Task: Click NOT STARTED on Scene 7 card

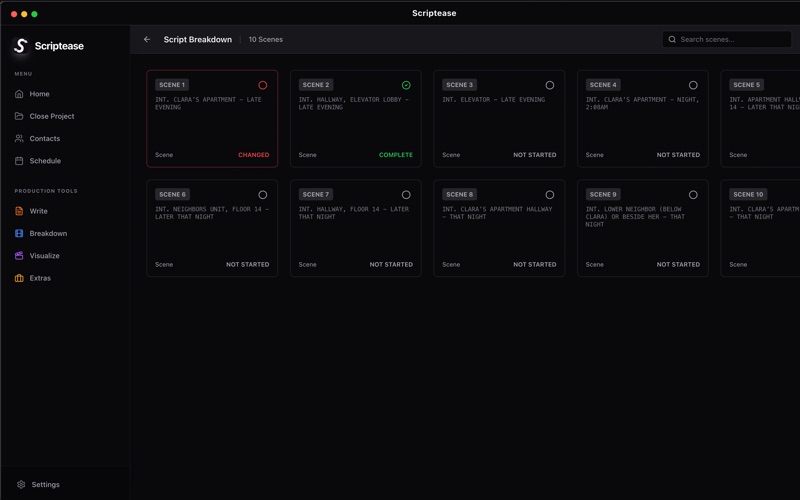Action: point(391,264)
